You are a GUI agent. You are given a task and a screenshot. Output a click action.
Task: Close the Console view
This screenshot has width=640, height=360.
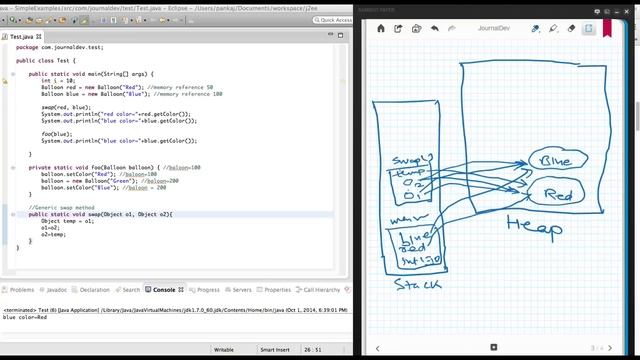tap(181, 290)
